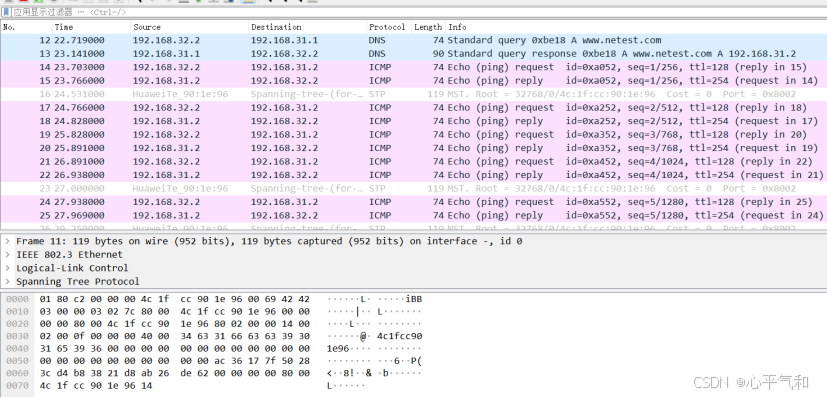Sort by the Time column header
The height and width of the screenshot is (398, 827).
(x=91, y=27)
